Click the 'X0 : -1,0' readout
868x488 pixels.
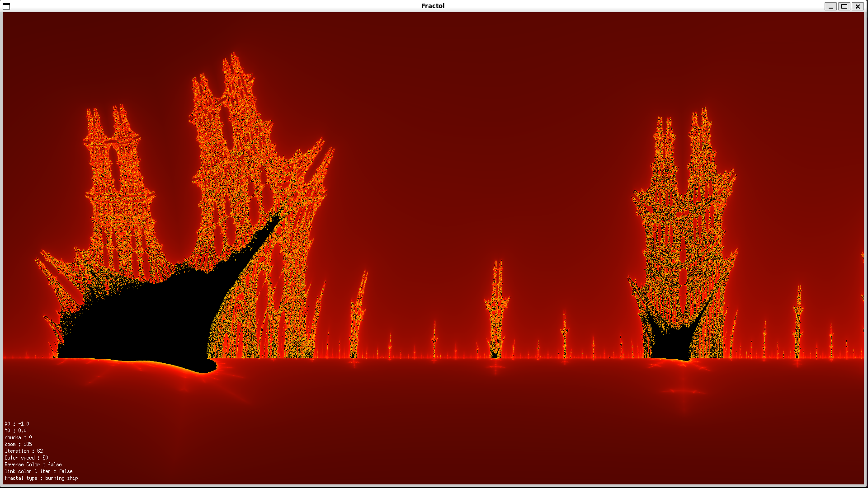tap(17, 424)
